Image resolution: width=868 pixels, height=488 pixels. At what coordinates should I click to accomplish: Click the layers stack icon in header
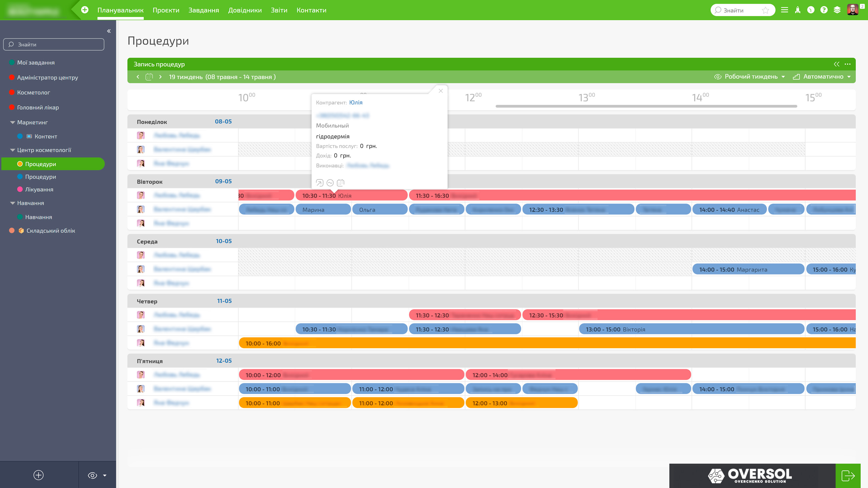837,10
